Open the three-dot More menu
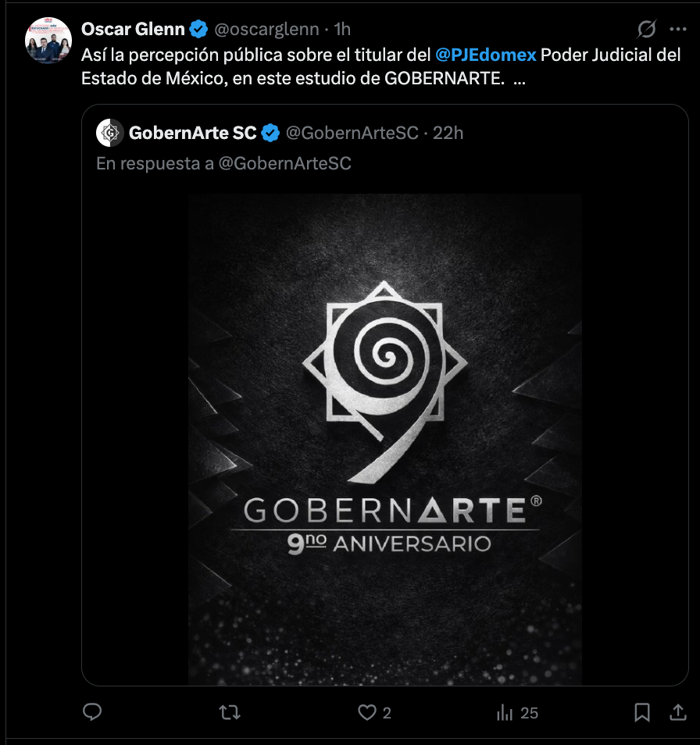 (677, 30)
